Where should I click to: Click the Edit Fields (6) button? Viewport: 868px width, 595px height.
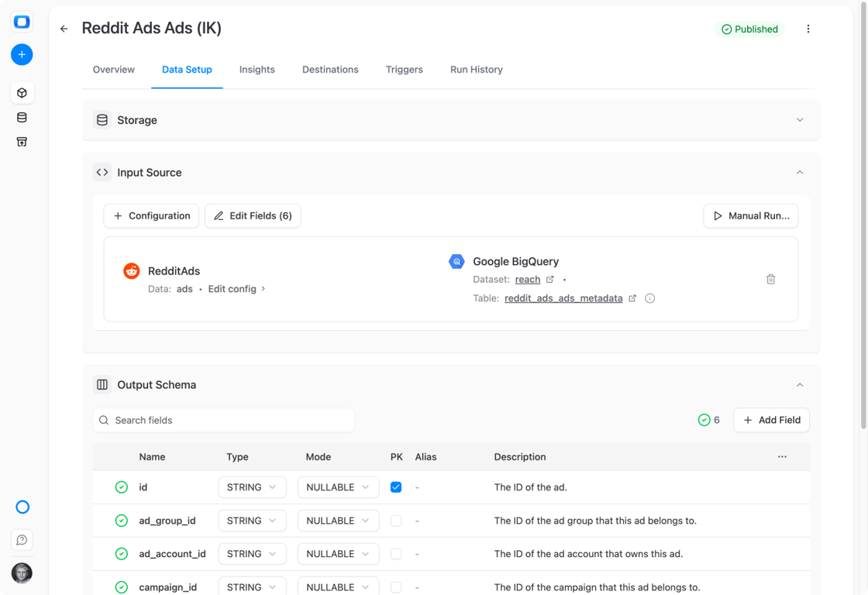tap(253, 216)
